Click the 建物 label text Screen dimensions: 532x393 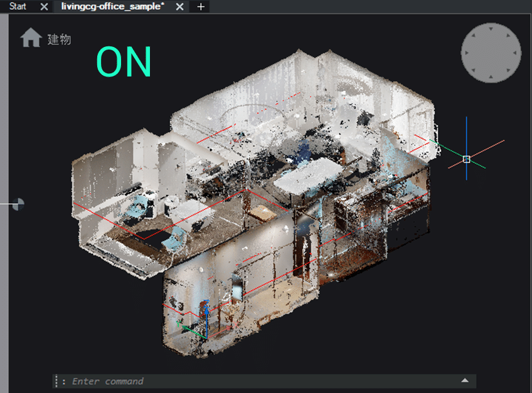click(x=60, y=39)
